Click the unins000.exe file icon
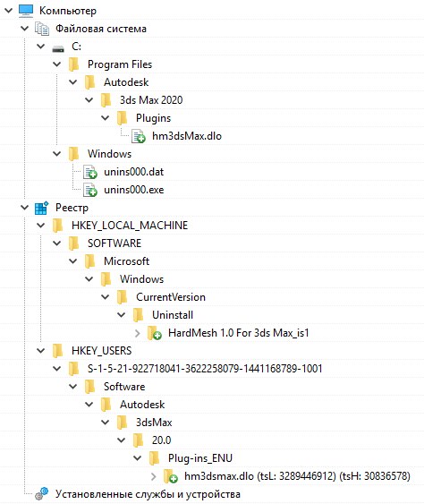 (90, 190)
